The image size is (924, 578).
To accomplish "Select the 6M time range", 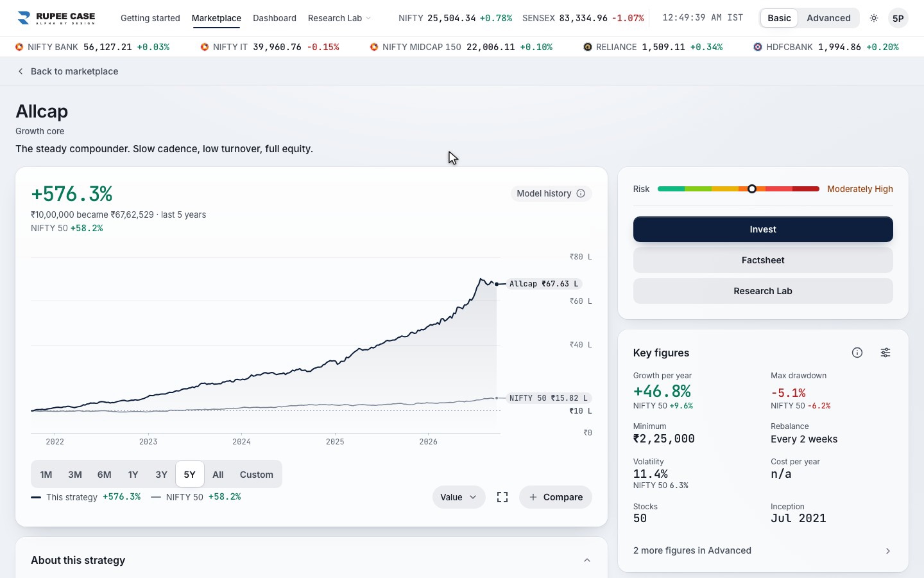I will click(x=104, y=475).
